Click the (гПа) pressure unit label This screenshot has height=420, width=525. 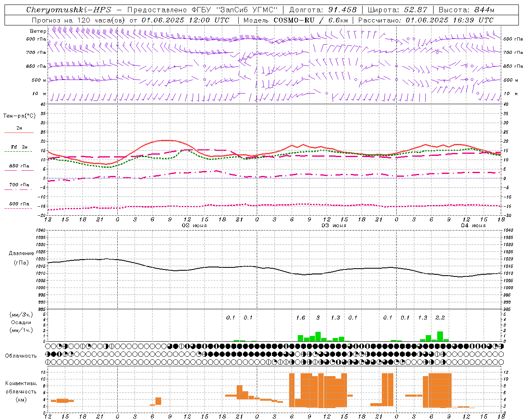tap(21, 262)
